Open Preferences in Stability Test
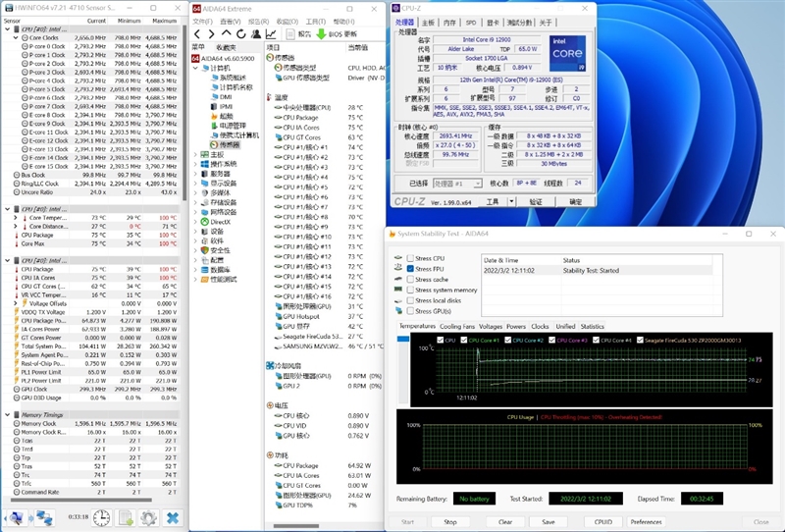The height and width of the screenshot is (532, 785). coord(646,521)
